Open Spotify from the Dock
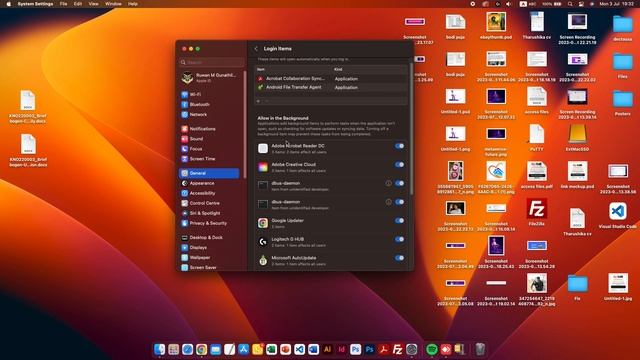 coord(432,349)
